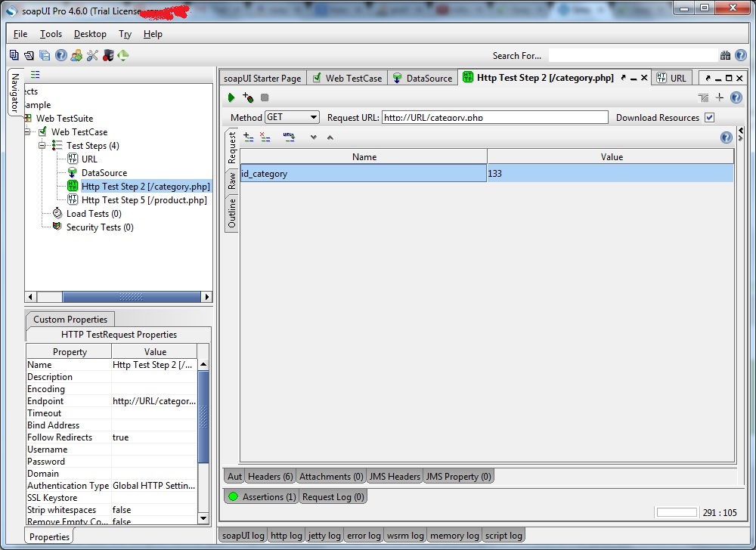Open the script log tab
The height and width of the screenshot is (550, 756).
[503, 536]
